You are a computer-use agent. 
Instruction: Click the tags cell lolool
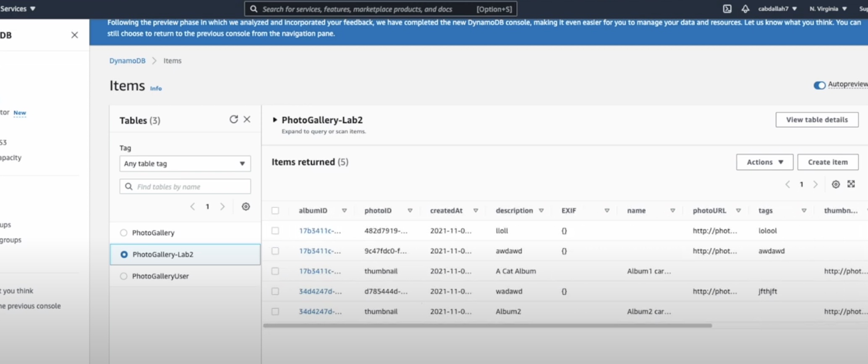(768, 231)
